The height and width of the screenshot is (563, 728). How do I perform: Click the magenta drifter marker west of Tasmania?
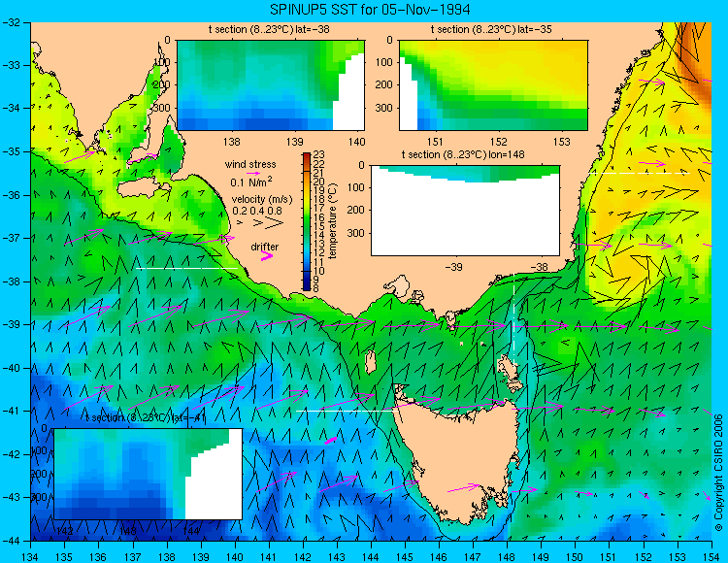pyautogui.click(x=331, y=440)
